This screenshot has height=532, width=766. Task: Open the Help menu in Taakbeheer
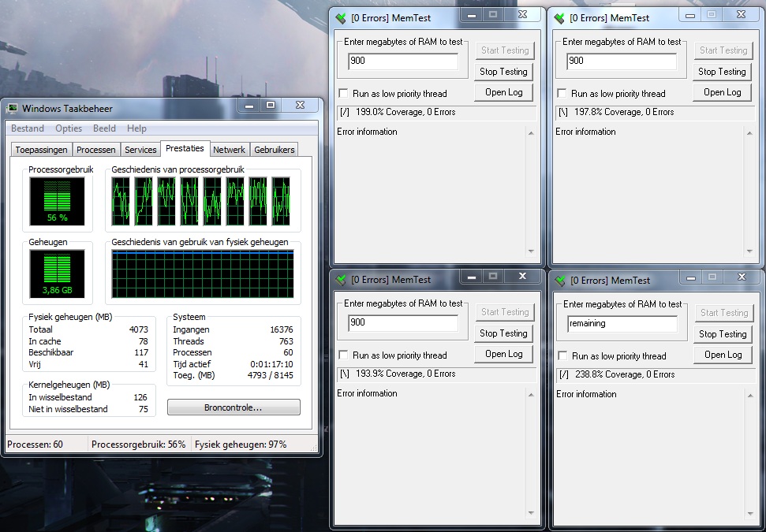(x=136, y=128)
